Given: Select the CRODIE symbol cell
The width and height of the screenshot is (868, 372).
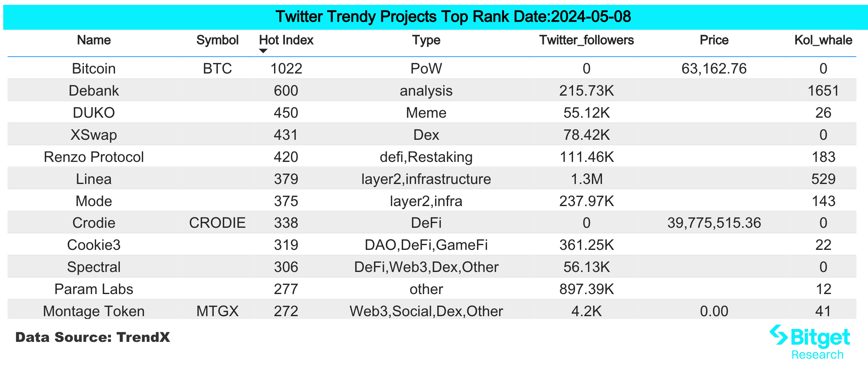Looking at the screenshot, I should click(x=217, y=223).
